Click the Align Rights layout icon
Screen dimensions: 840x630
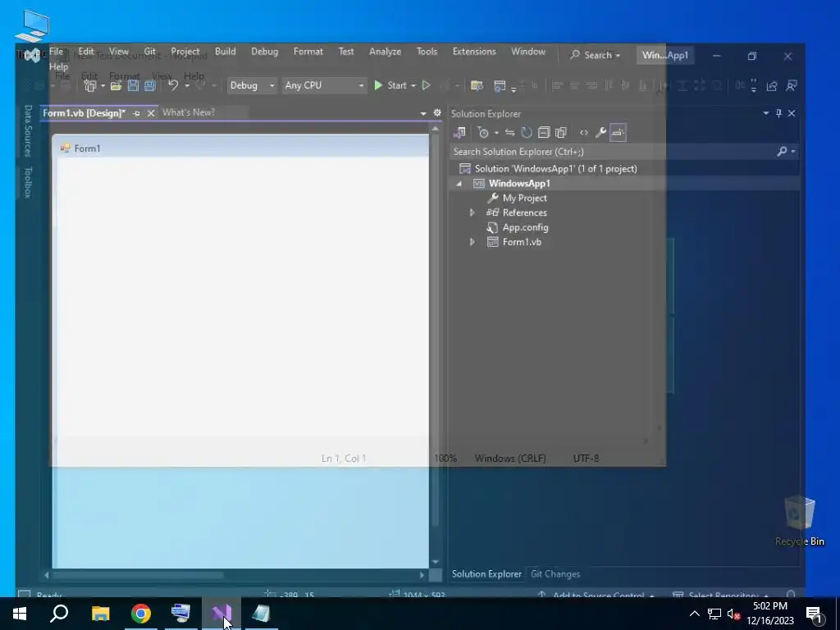pos(591,85)
